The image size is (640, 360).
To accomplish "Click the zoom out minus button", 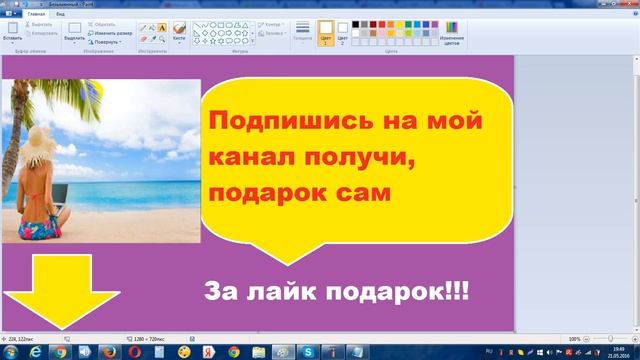I will click(x=587, y=339).
